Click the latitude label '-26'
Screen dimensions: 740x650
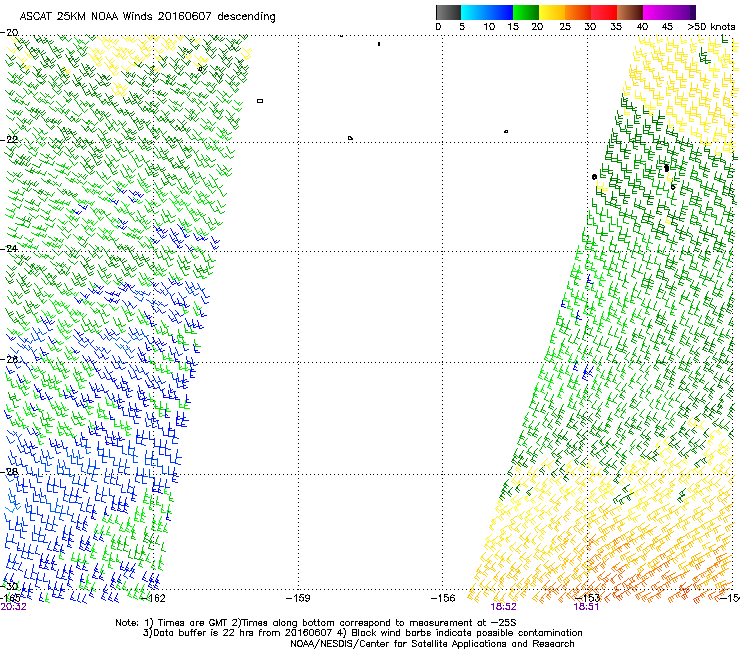coord(9,359)
